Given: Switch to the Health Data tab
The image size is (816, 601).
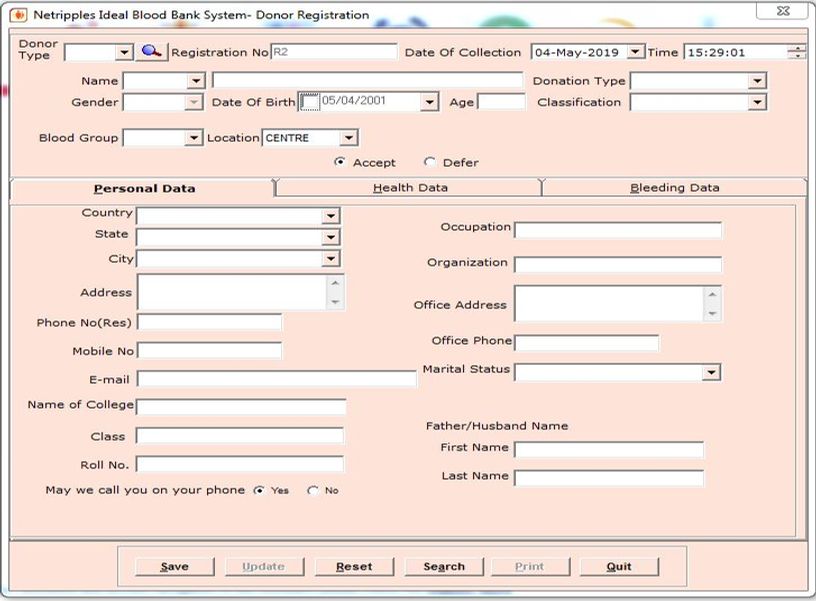Looking at the screenshot, I should (x=410, y=187).
